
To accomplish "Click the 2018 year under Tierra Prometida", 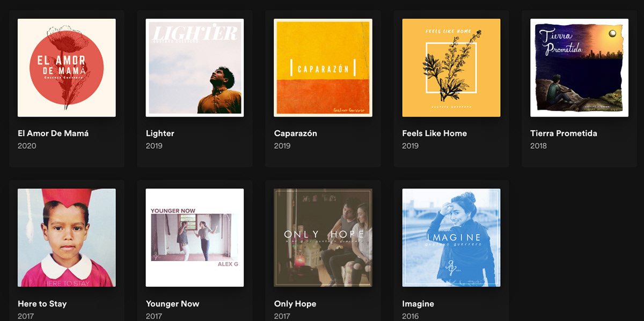I will coord(539,146).
